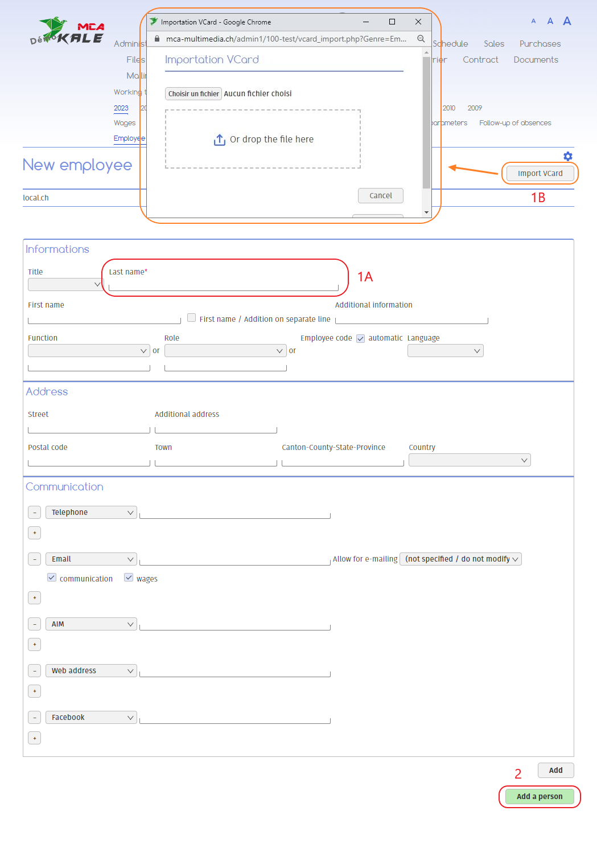Remove the Telephone row with minus button
The height and width of the screenshot is (868, 597).
(x=34, y=513)
